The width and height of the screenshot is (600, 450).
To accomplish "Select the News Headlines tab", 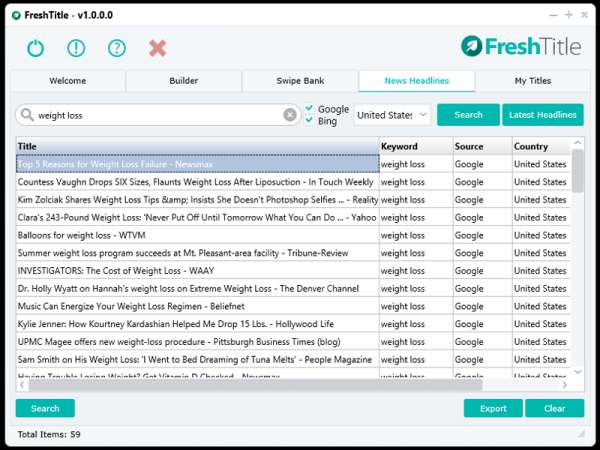I will (417, 81).
